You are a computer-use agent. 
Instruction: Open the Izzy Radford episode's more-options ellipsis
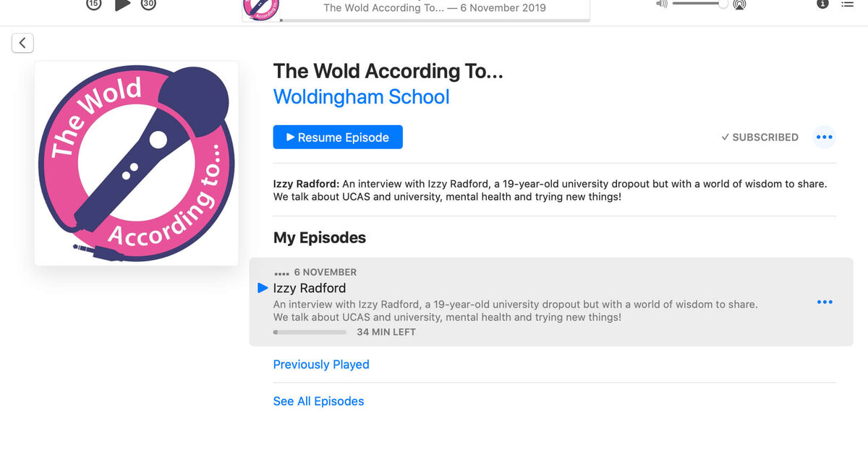click(825, 302)
